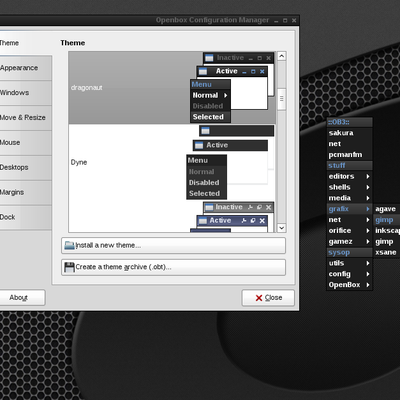Click Install a new theme button
Screen dimensions: 400x400
pyautogui.click(x=173, y=245)
